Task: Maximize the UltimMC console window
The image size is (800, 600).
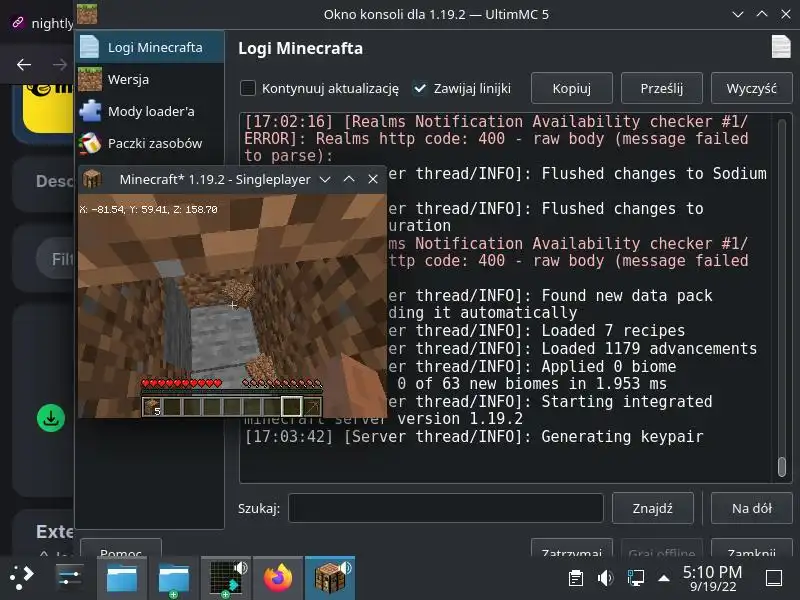Action: tap(762, 14)
